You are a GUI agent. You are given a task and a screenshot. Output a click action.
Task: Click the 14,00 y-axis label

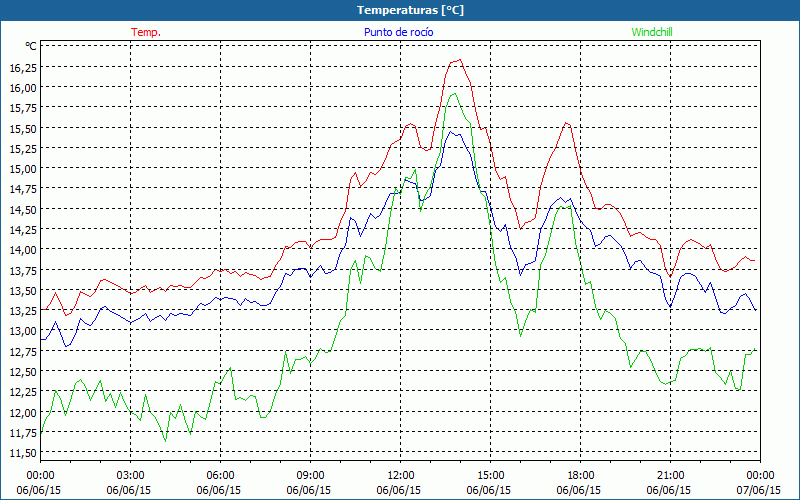22,250
